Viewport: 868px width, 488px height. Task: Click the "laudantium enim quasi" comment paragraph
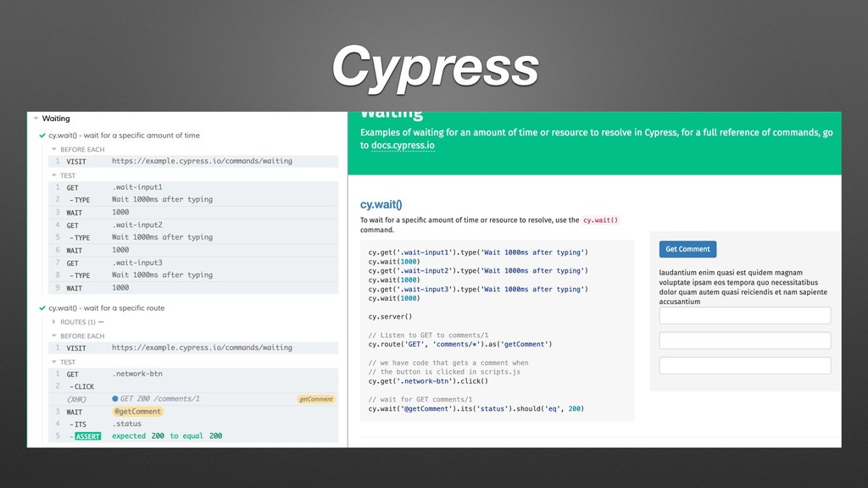pyautogui.click(x=743, y=287)
